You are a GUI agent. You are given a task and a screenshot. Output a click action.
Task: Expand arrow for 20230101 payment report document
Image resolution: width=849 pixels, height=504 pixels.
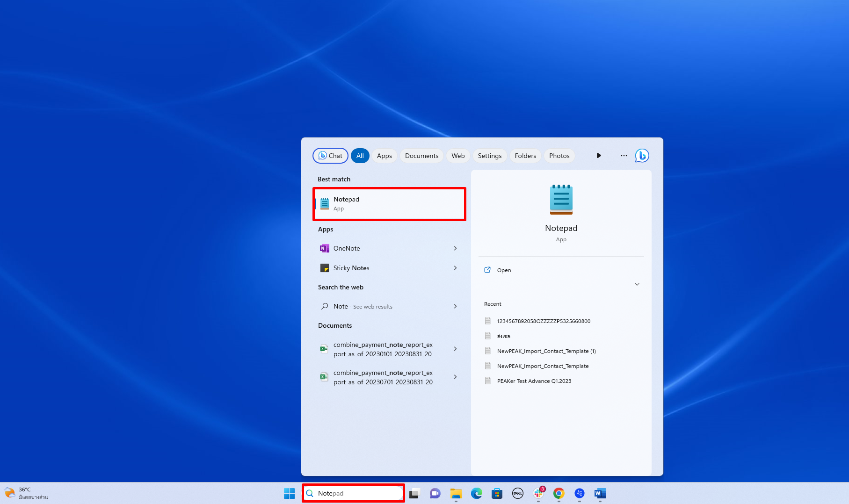[455, 349]
